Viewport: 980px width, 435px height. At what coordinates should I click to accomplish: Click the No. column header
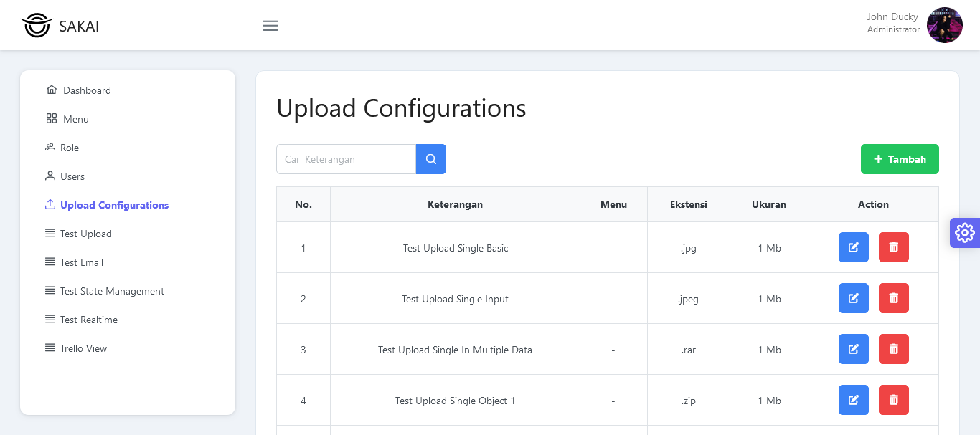pos(303,204)
